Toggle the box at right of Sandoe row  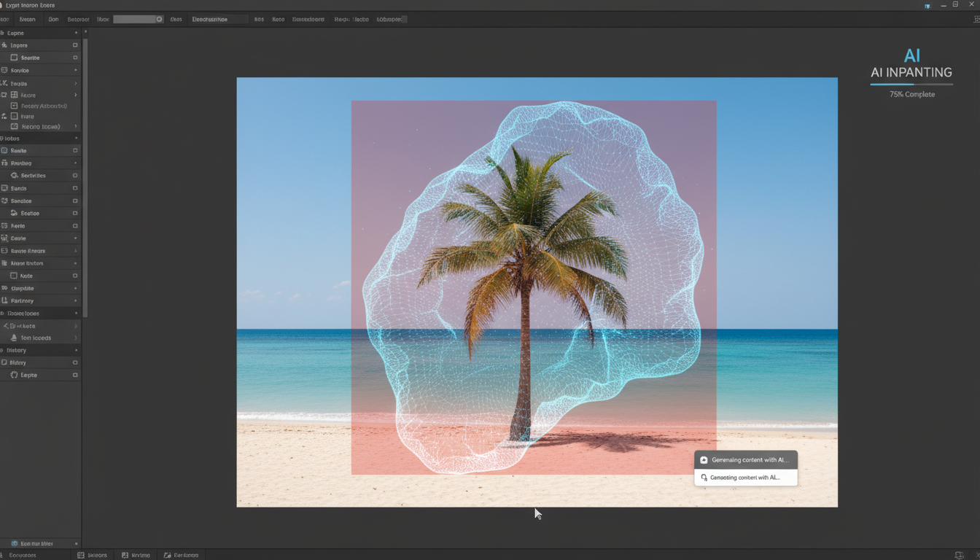(74, 201)
